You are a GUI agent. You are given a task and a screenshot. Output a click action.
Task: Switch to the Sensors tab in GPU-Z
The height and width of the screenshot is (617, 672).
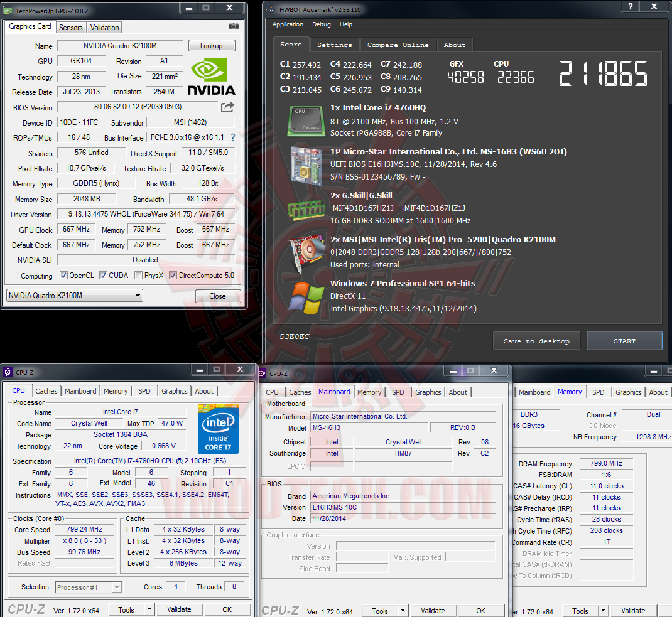click(71, 28)
